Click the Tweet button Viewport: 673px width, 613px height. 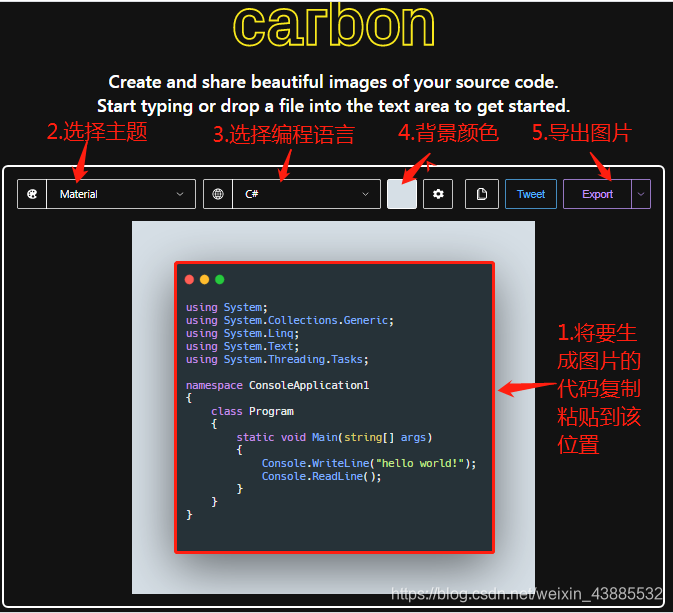[x=531, y=194]
